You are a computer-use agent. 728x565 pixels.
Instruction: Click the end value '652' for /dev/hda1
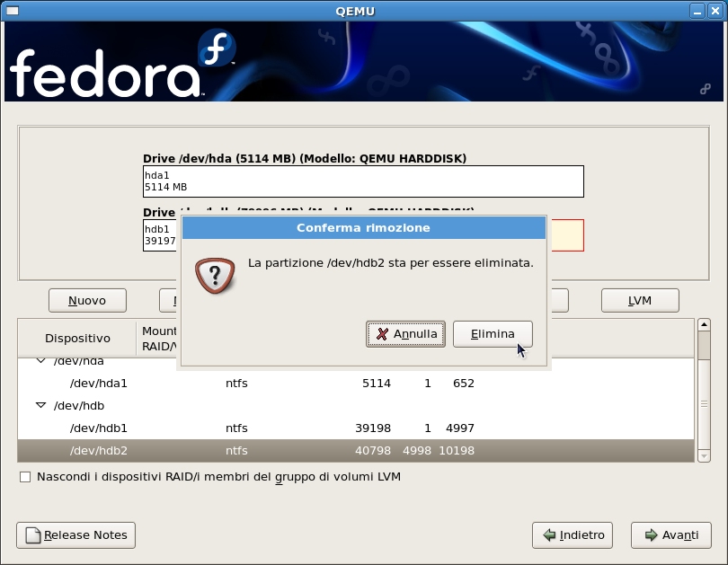(x=464, y=384)
